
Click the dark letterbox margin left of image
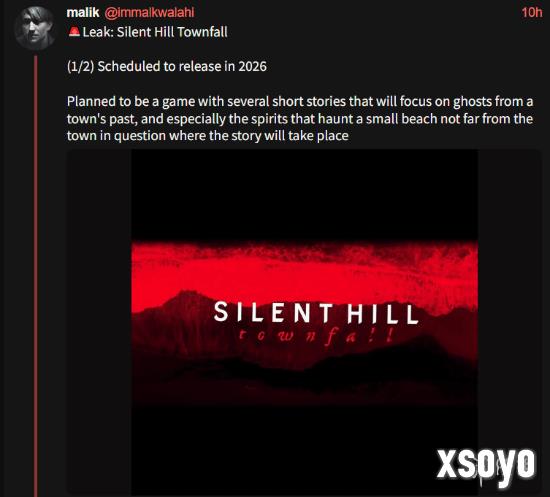[x=99, y=322]
